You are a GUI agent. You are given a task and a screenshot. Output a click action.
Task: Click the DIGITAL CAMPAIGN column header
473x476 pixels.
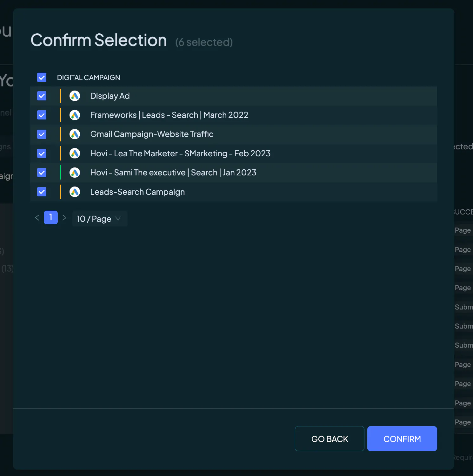coord(89,78)
